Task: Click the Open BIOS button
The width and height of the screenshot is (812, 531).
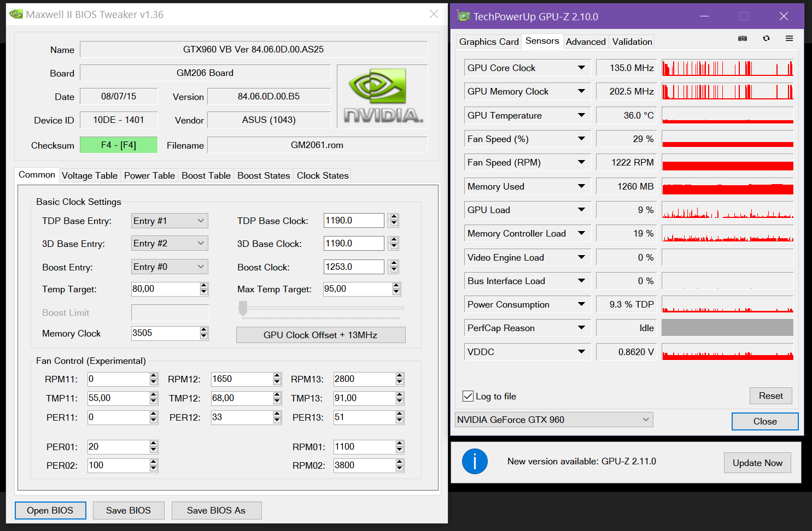Action: tap(50, 510)
